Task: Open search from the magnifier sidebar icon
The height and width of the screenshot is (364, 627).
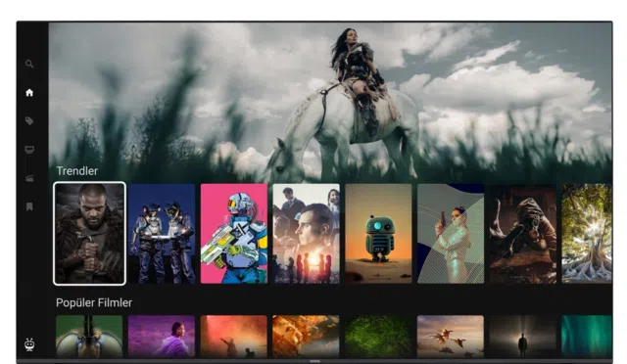Action: click(x=29, y=64)
